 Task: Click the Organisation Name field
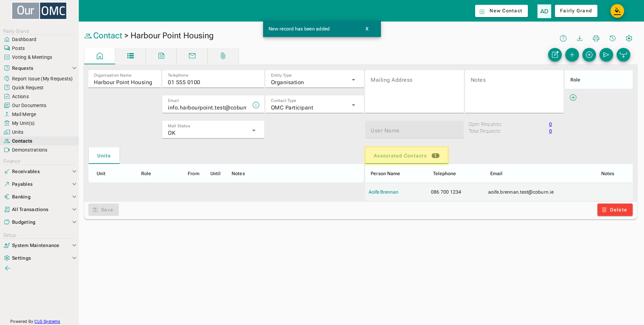[x=125, y=79]
